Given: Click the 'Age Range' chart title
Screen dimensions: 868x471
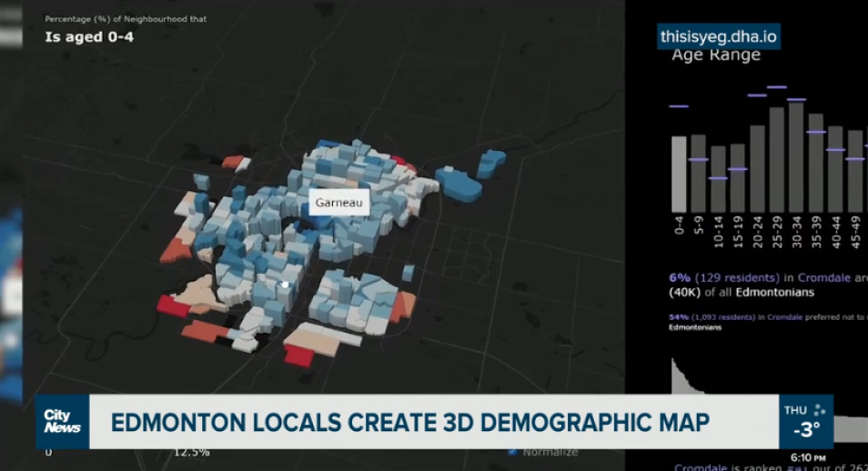Looking at the screenshot, I should coord(716,55).
